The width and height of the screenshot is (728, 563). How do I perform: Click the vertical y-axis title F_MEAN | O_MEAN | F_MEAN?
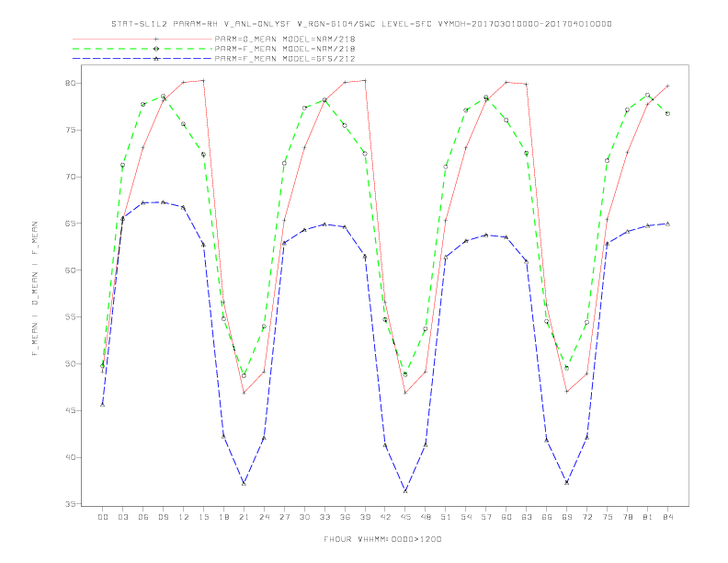pos(35,289)
